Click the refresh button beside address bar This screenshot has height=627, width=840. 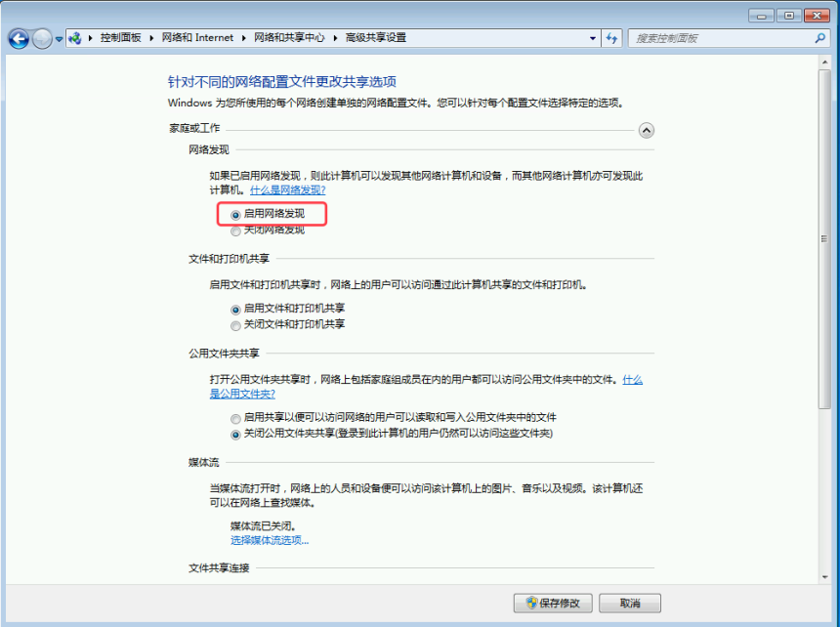coord(612,38)
